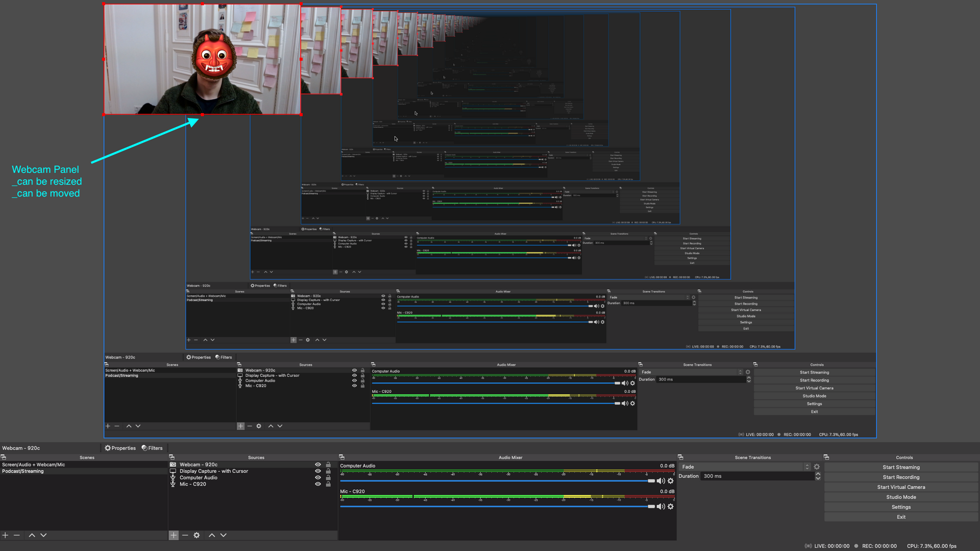Remove selected scene with minus icon
This screenshot has height=551, width=980.
[x=17, y=535]
